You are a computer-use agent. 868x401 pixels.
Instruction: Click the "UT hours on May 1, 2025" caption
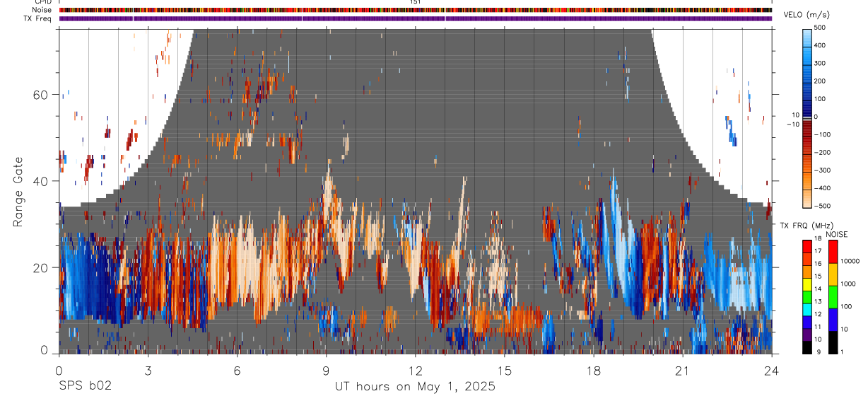415,387
